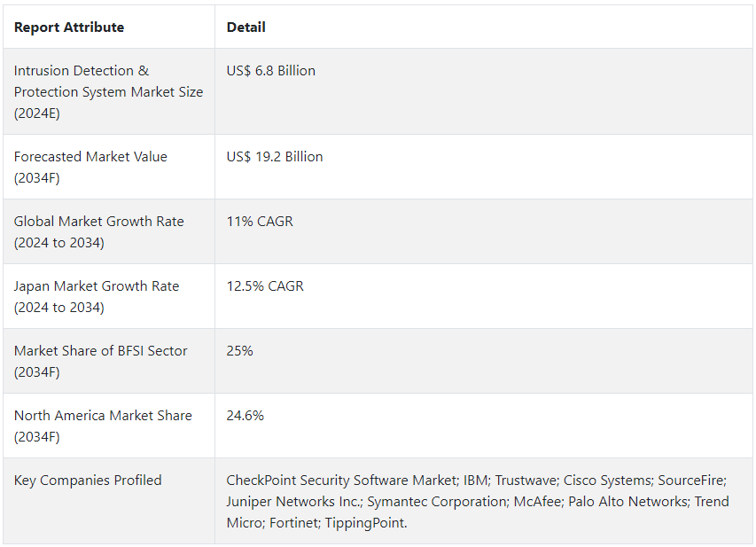This screenshot has height=547, width=756.
Task: Click the 12.5% CAGR value
Action: (265, 286)
